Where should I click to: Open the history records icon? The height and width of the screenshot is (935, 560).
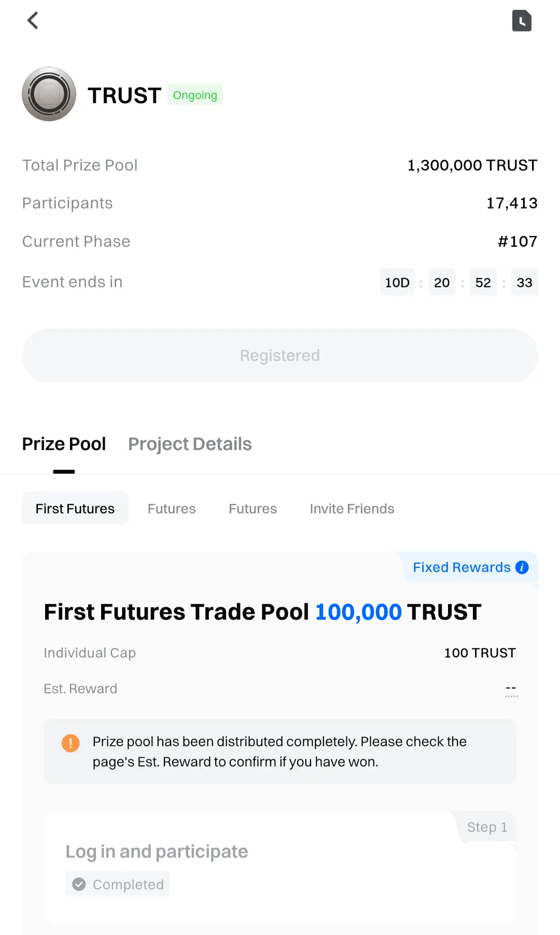point(522,21)
